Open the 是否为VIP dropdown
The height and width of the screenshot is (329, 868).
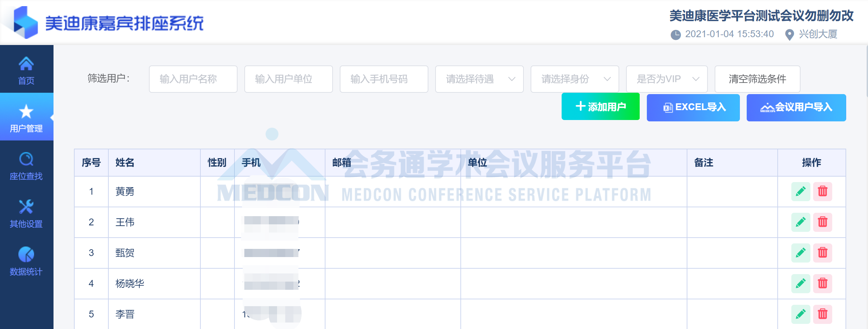click(667, 79)
